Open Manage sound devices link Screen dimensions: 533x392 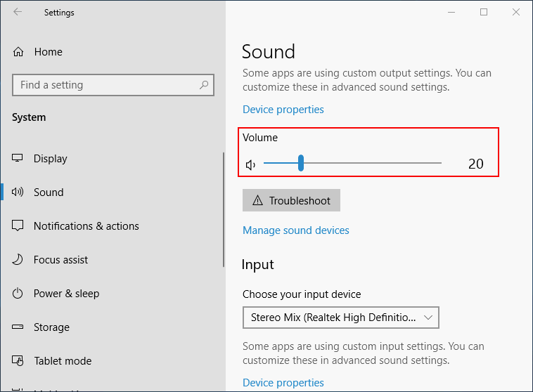pos(296,230)
